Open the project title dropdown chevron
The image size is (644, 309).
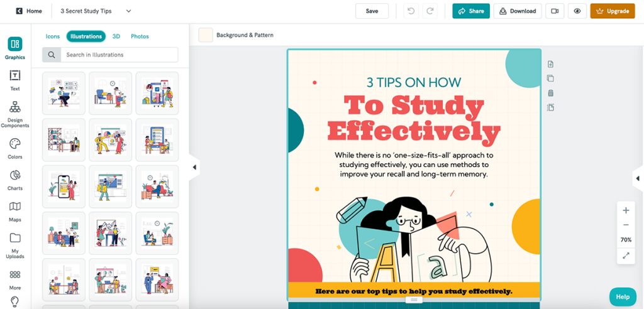click(128, 11)
